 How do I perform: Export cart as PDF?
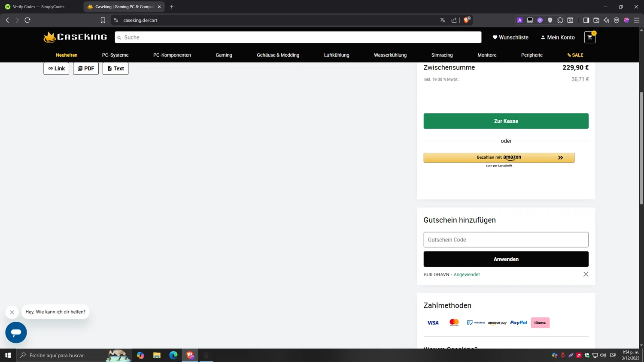pos(86,69)
